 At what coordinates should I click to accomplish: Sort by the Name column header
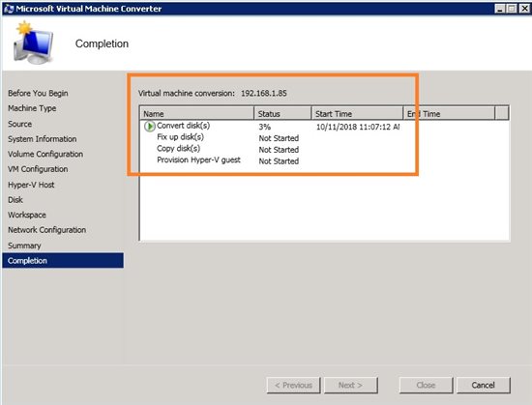[x=196, y=113]
